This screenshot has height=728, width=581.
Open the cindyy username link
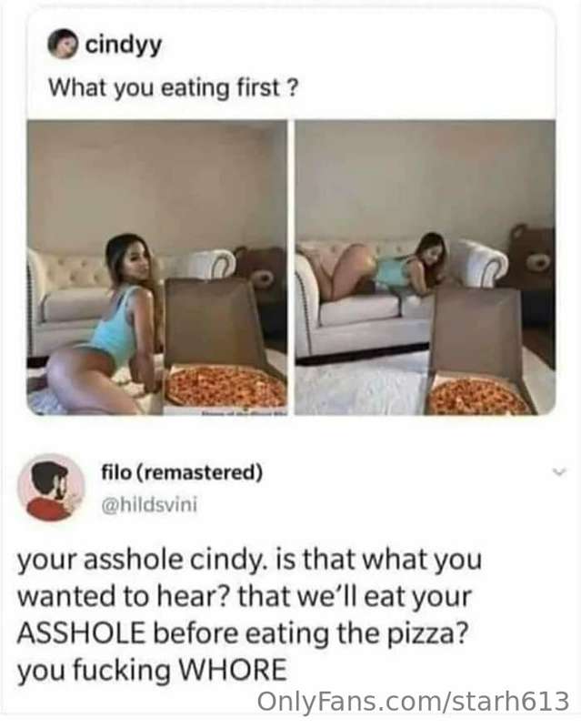tap(124, 45)
